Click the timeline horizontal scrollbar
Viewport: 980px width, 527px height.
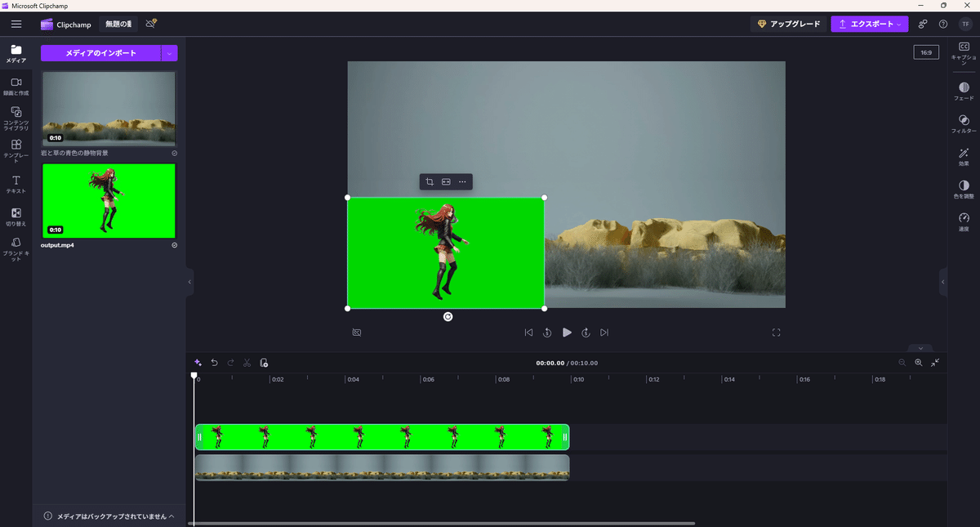(441, 523)
